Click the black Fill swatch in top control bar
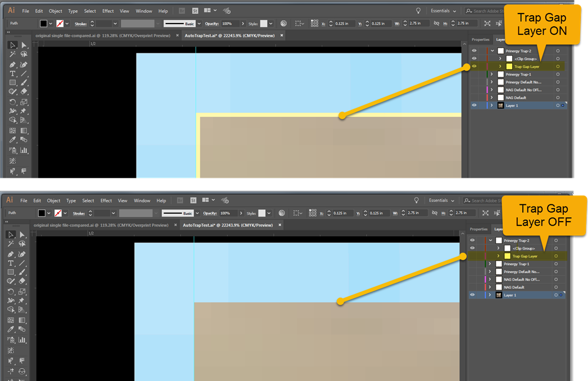The height and width of the screenshot is (381, 588). click(x=44, y=24)
